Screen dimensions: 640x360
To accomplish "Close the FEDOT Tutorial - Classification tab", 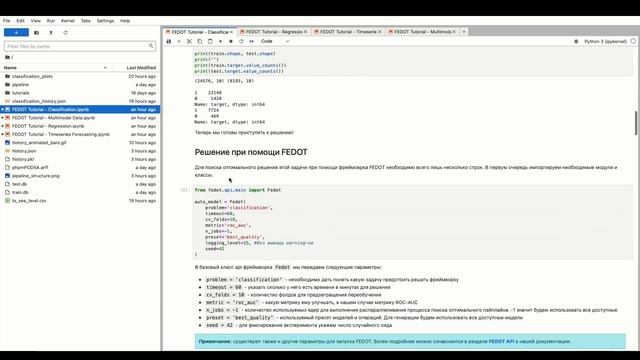I will (x=231, y=32).
